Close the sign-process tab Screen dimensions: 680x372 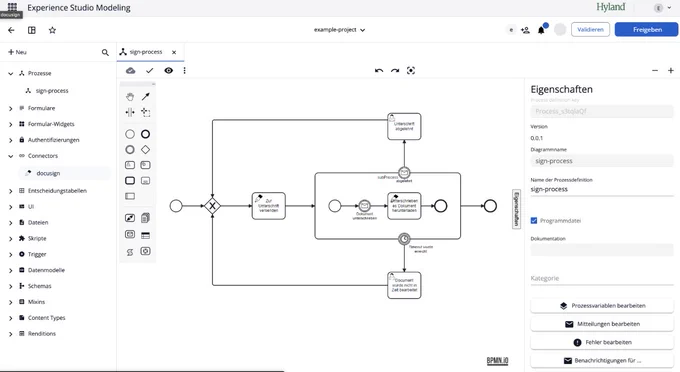pyautogui.click(x=174, y=52)
